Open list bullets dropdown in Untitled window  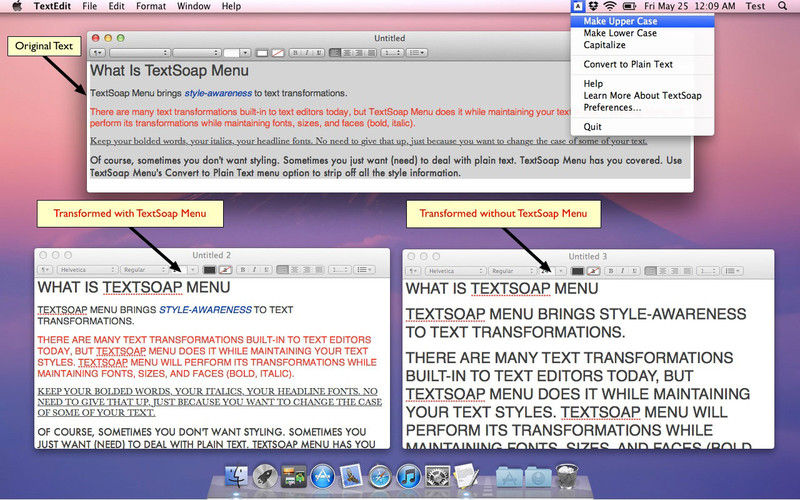416,53
